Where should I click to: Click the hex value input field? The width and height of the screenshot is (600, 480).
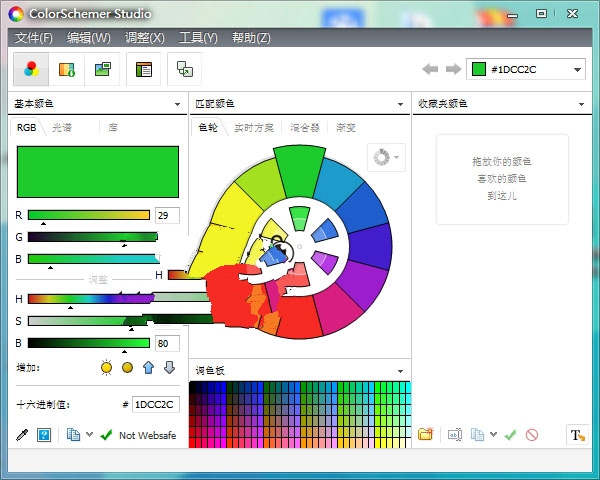(155, 405)
